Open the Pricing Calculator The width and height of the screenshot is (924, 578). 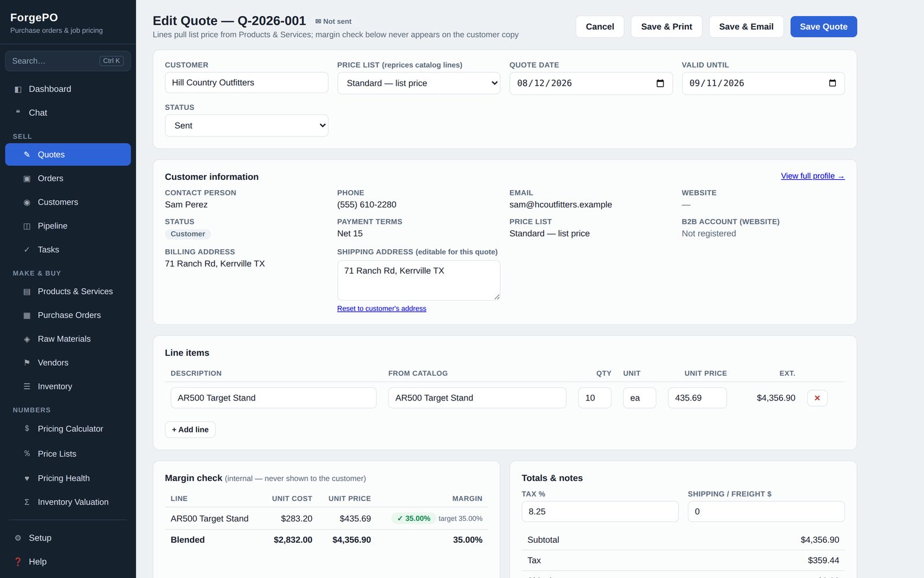68,428
